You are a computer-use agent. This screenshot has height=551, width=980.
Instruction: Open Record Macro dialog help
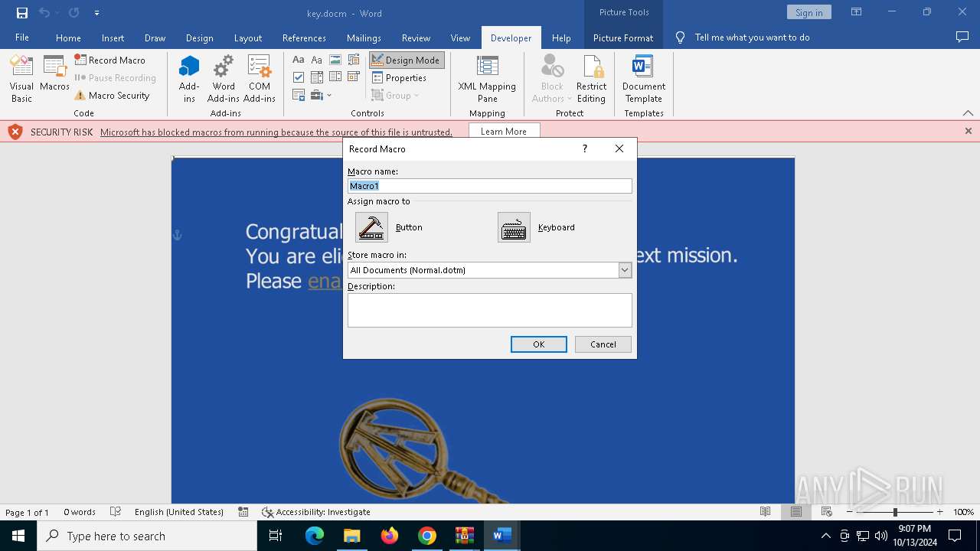tap(585, 148)
